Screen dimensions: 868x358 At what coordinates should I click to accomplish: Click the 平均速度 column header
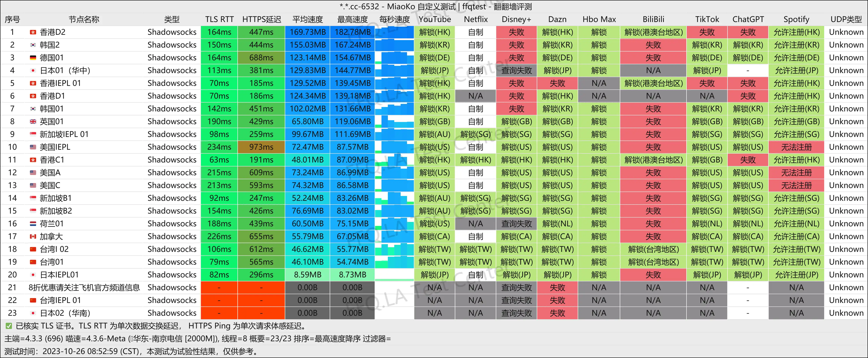click(307, 20)
